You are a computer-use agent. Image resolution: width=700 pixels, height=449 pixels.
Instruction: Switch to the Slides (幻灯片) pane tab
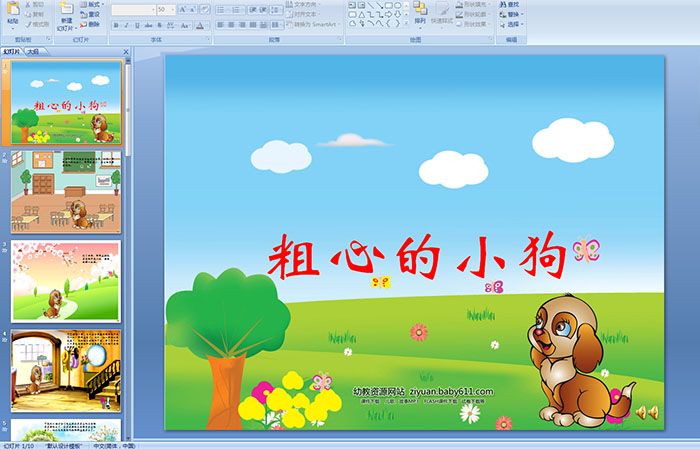pyautogui.click(x=11, y=52)
